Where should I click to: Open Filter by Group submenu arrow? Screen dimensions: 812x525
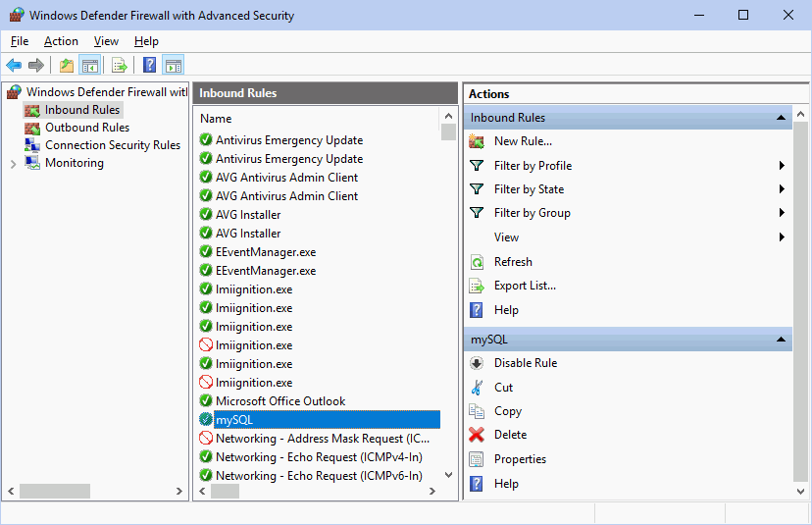782,213
